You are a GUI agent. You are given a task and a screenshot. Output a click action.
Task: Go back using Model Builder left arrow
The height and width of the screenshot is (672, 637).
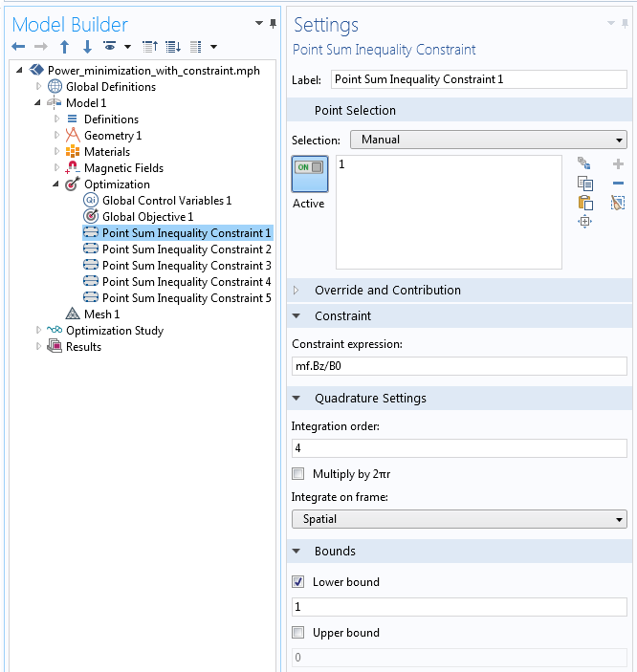[x=18, y=46]
